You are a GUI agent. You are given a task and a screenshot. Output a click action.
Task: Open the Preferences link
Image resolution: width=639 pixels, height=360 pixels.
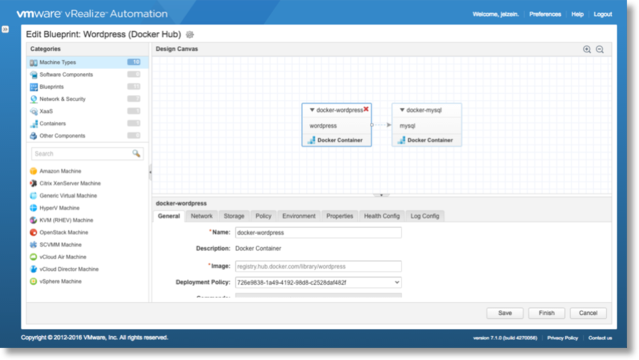coord(545,14)
